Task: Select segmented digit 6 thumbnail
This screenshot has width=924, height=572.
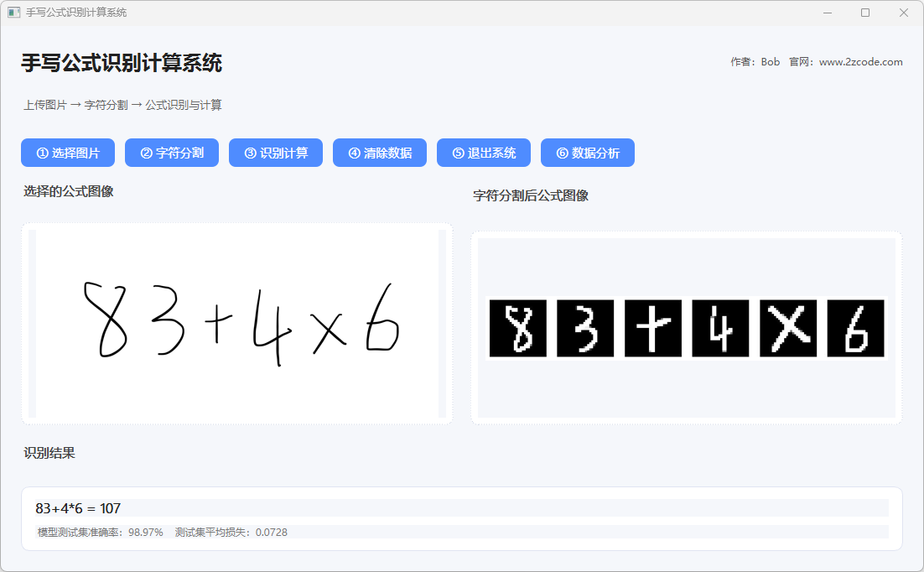Action: (855, 328)
